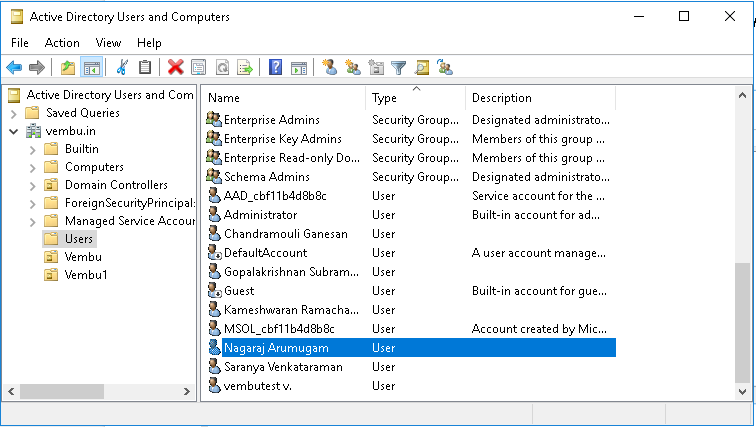Click Add to group toolbar icon
Screen dimensions: 756x427
pos(445,67)
